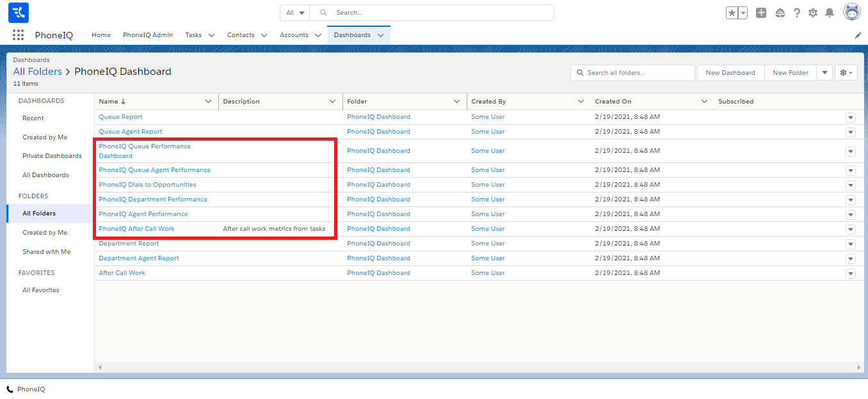Click the pencil edit navigation icon
Image resolution: width=868 pixels, height=399 pixels.
tap(858, 36)
